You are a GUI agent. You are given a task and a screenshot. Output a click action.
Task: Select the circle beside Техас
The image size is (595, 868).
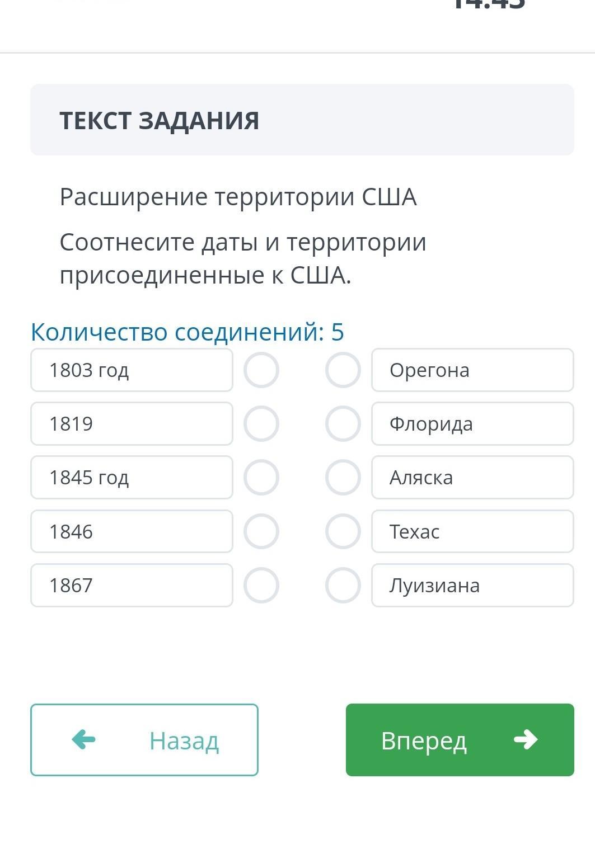click(x=343, y=531)
